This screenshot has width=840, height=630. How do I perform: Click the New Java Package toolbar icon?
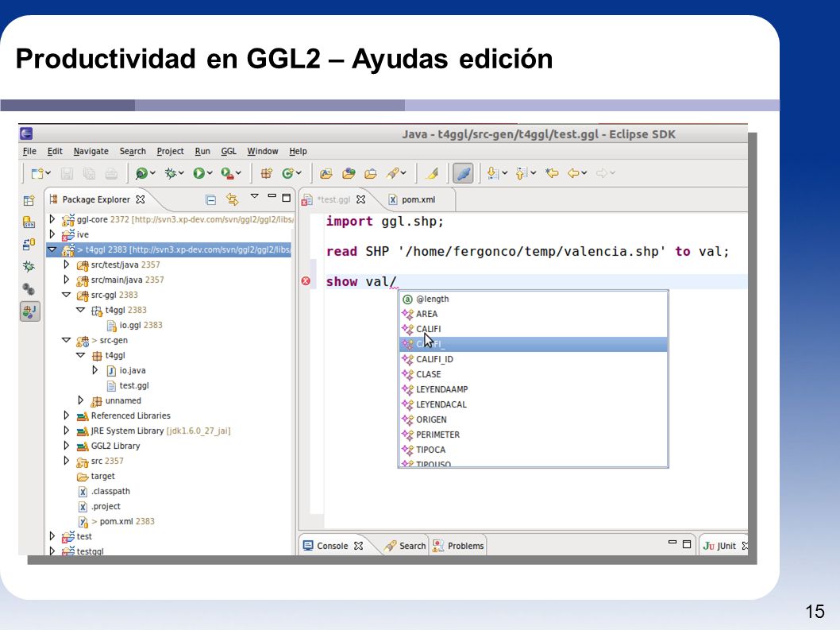266,173
